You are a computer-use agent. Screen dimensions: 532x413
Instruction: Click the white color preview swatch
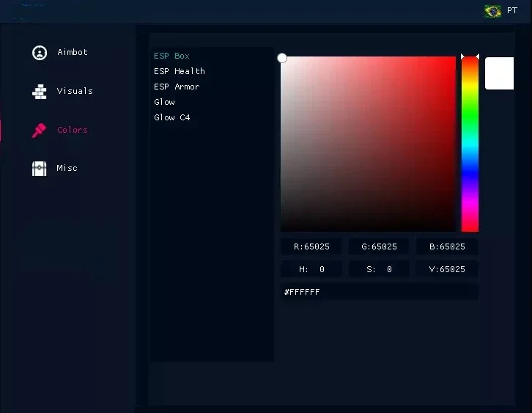499,73
